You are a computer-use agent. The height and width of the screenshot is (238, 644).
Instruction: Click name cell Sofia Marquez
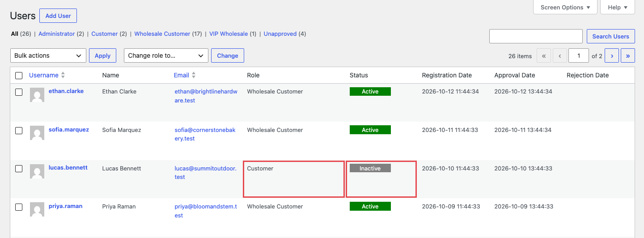click(122, 130)
